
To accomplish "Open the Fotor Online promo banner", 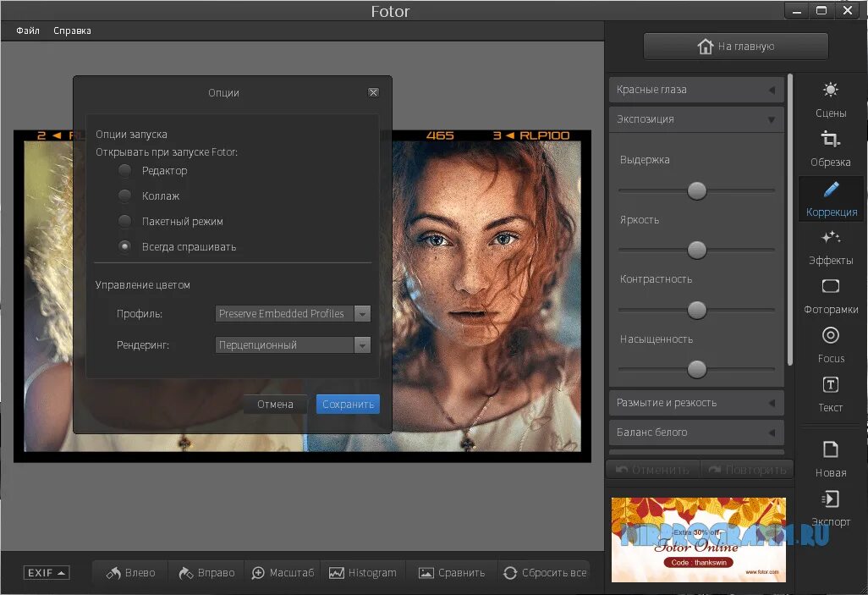I will click(x=699, y=540).
